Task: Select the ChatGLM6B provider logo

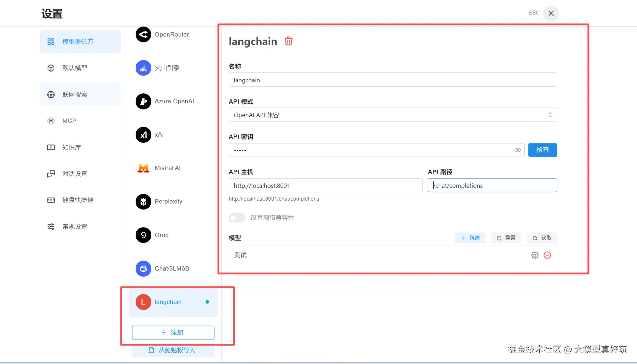Action: pyautogui.click(x=143, y=268)
